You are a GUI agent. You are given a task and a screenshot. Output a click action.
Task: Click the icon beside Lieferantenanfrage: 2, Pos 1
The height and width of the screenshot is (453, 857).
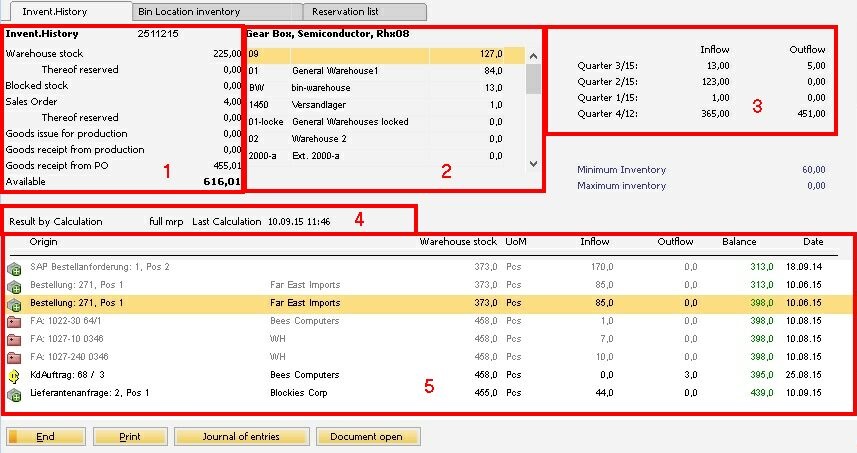coord(14,394)
